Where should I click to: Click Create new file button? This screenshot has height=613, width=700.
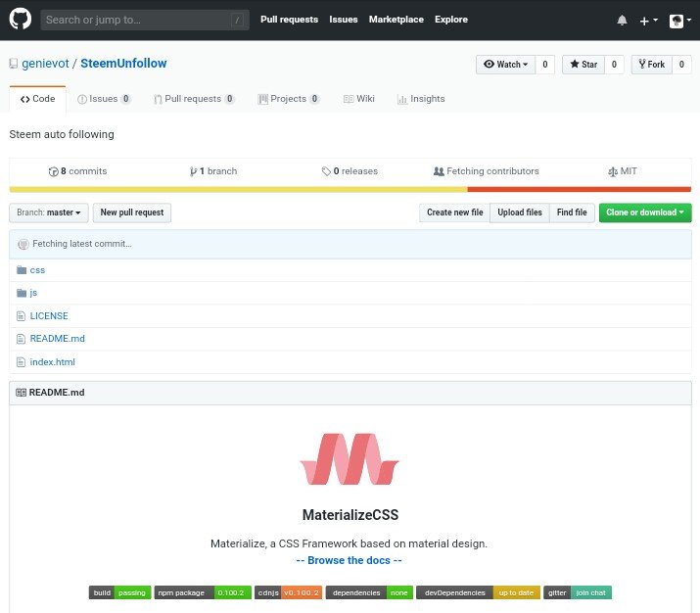454,212
